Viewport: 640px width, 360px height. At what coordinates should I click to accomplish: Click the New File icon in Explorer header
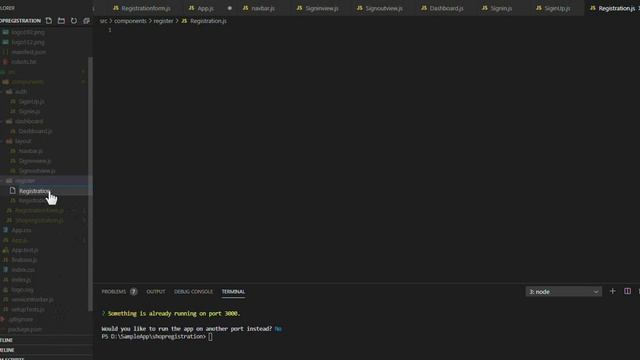pyautogui.click(x=49, y=20)
